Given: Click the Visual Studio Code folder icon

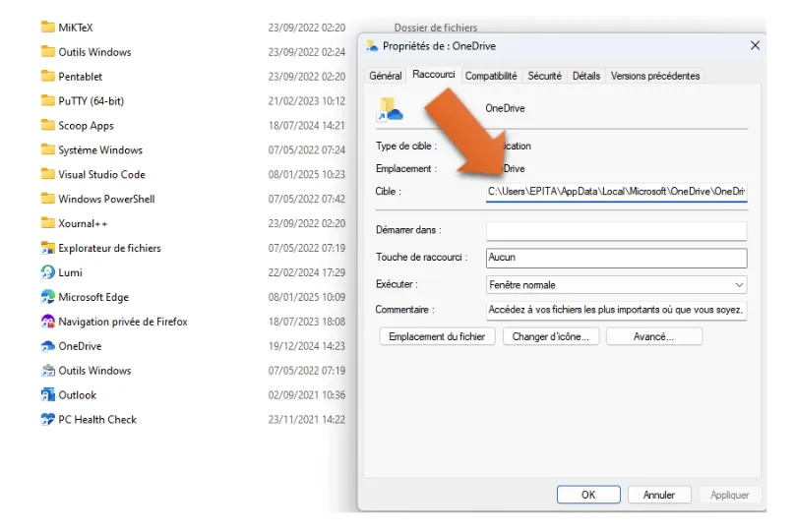Looking at the screenshot, I should pyautogui.click(x=47, y=174).
